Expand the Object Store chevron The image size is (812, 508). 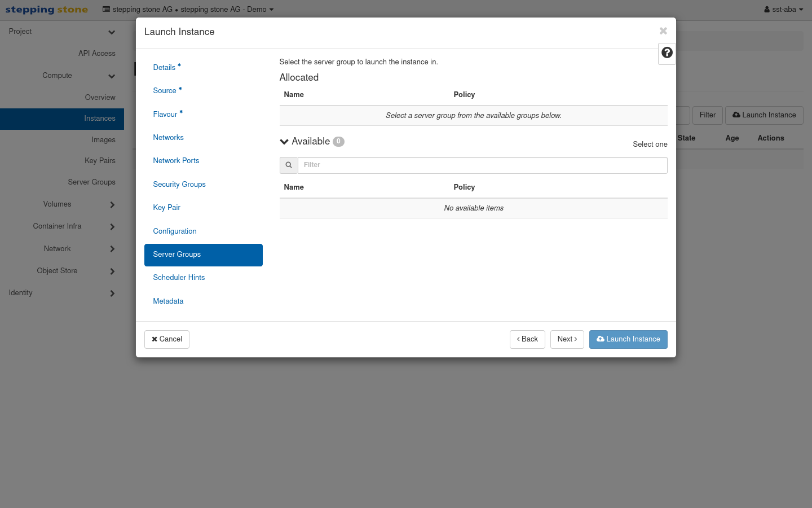pos(112,271)
